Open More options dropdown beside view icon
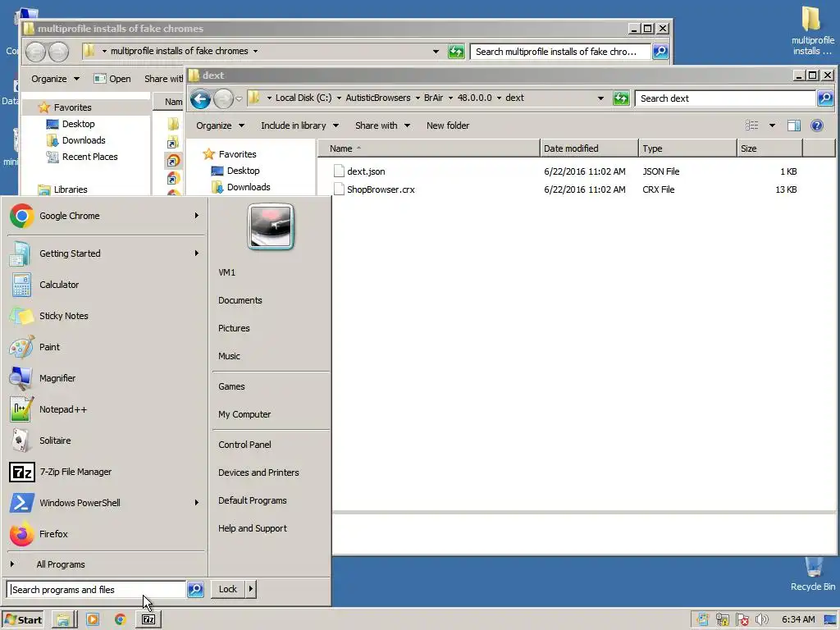This screenshot has width=840, height=630. coord(772,126)
